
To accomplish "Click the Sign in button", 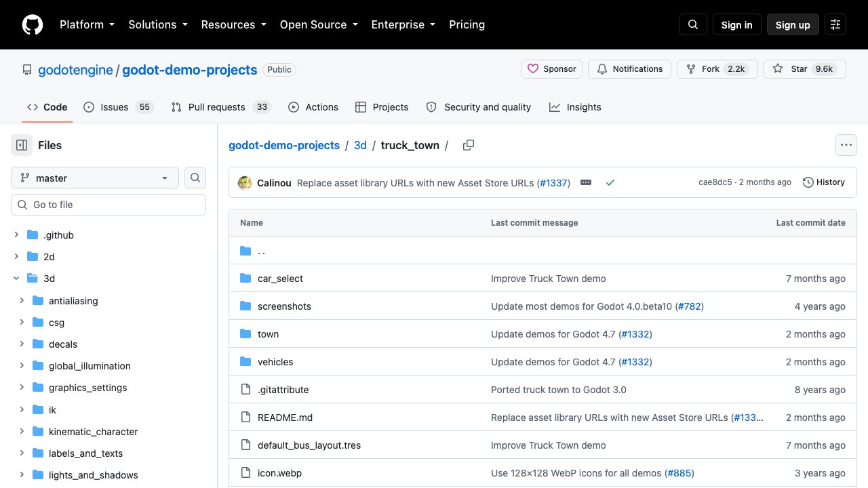I will pos(737,24).
